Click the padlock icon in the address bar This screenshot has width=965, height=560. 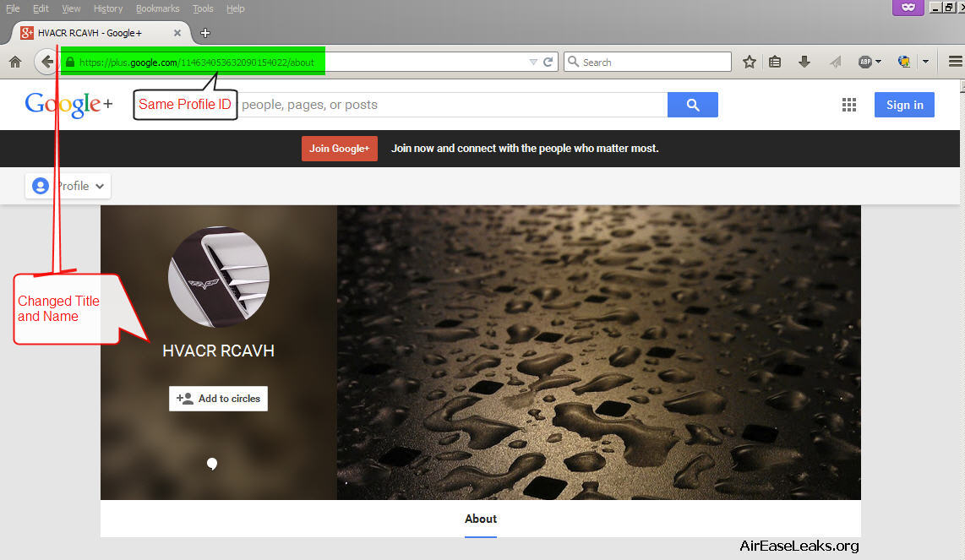point(68,61)
